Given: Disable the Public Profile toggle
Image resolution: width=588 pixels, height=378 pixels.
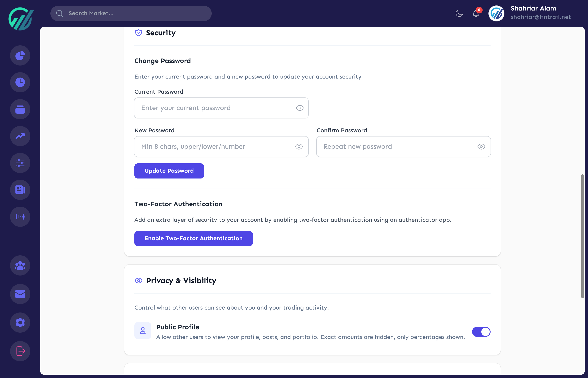Looking at the screenshot, I should pos(481,332).
